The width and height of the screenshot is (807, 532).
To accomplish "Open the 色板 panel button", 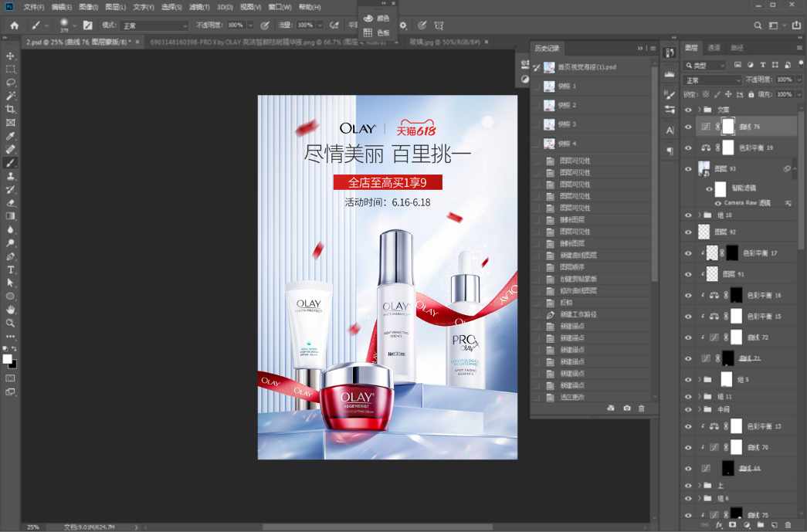I will coord(378,33).
